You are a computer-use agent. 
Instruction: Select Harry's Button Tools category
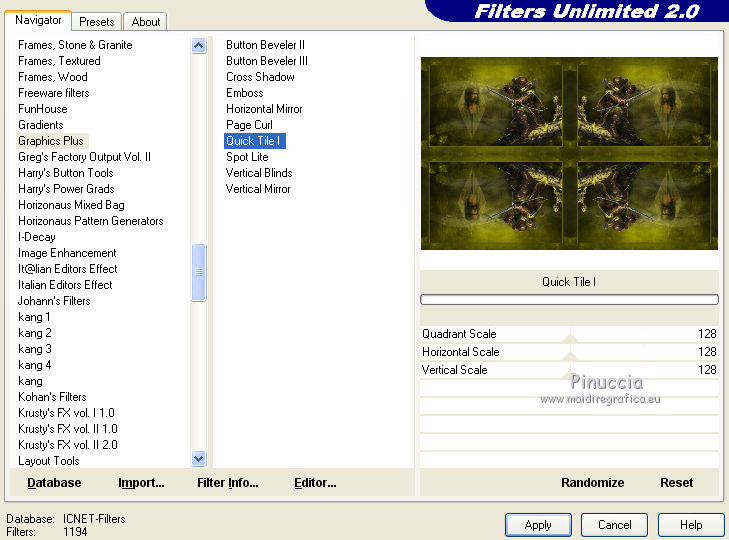[x=66, y=173]
